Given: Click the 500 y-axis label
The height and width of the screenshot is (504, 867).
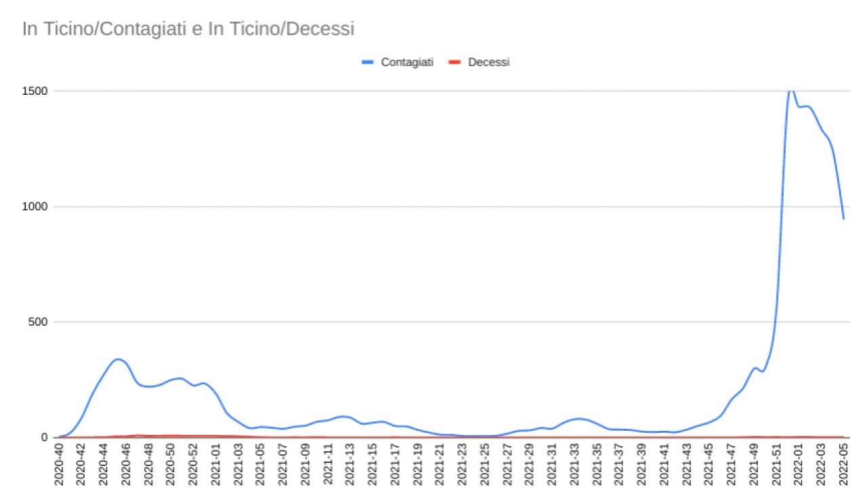Looking at the screenshot, I should (39, 322).
